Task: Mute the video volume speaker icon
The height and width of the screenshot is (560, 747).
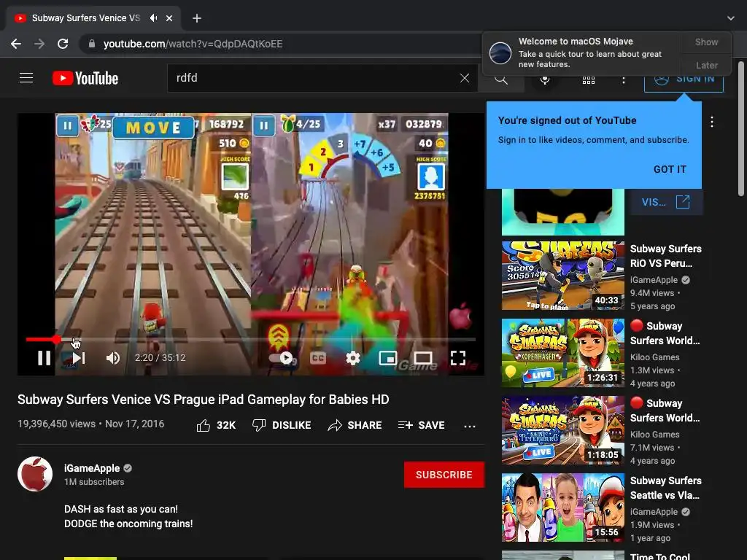Action: coord(113,357)
